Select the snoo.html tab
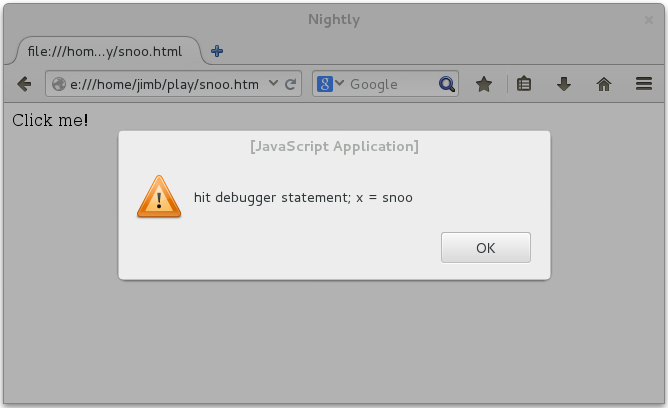The width and height of the screenshot is (668, 408). (x=105, y=51)
